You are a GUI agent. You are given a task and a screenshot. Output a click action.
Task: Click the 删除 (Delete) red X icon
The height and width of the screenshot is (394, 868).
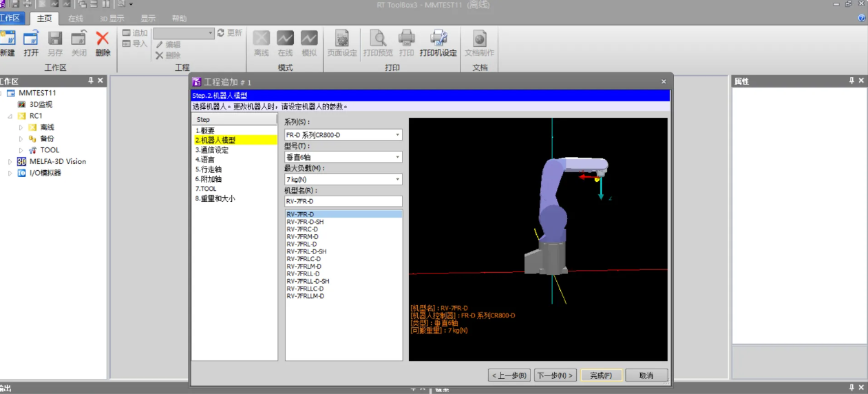click(103, 39)
